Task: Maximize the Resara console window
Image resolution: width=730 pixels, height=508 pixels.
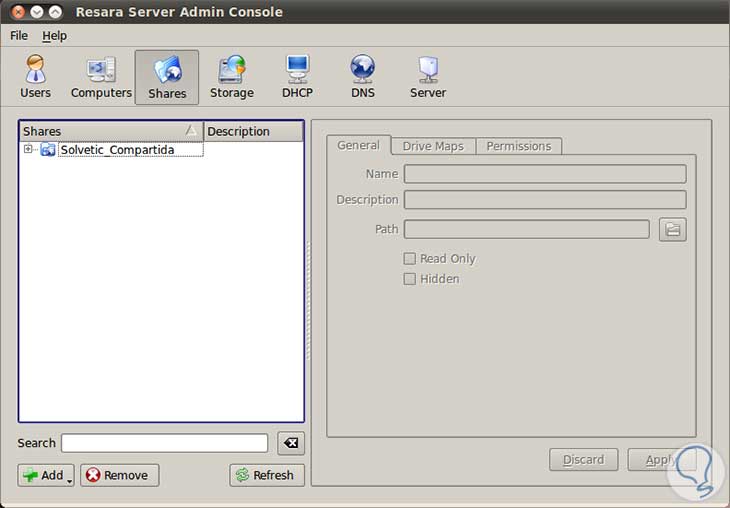Action: click(55, 12)
